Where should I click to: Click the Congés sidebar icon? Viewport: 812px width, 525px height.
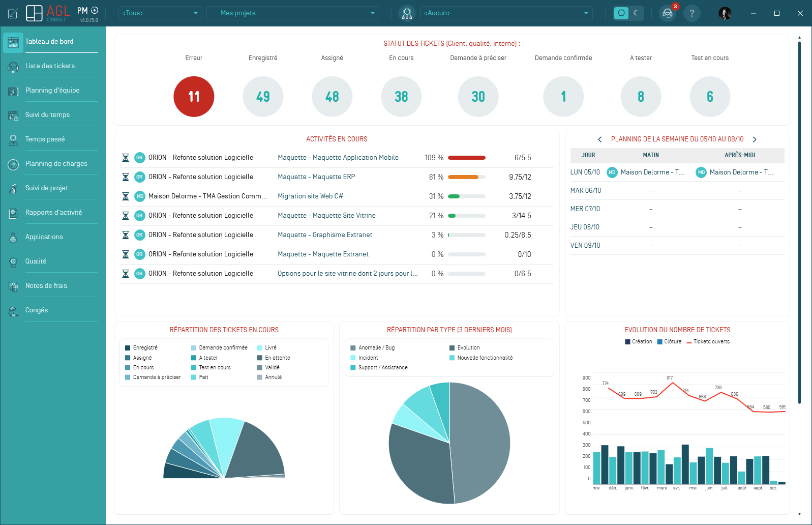click(13, 310)
